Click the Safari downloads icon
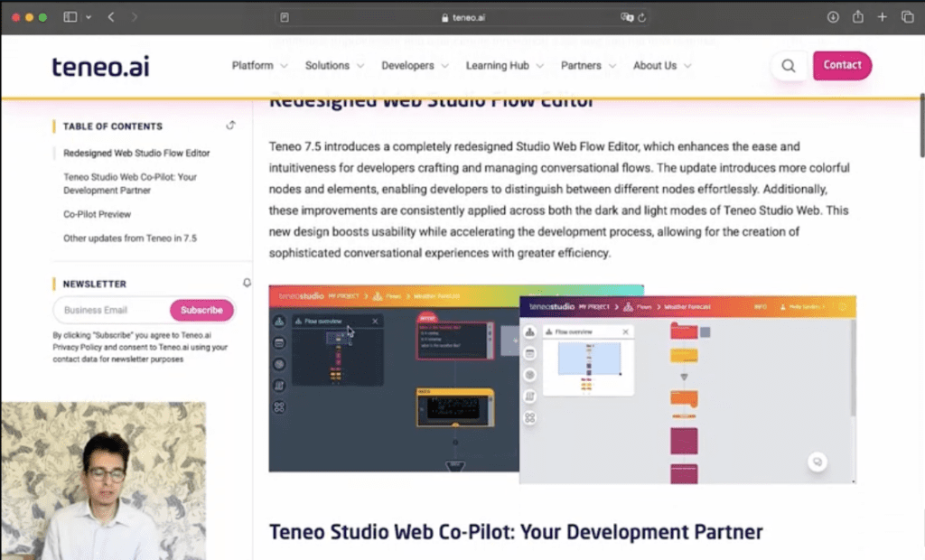This screenshot has width=925, height=560. (x=832, y=15)
